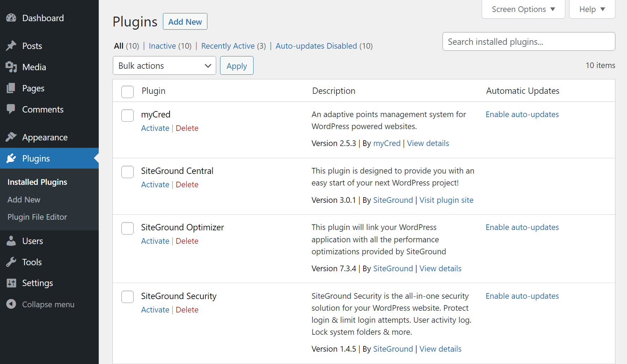Switch to the Inactive plugins filter

162,46
